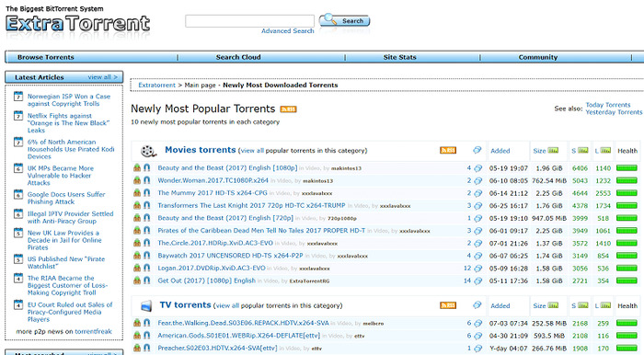
Task: Click the TV torrents RSS feed icon
Action: coord(448,305)
